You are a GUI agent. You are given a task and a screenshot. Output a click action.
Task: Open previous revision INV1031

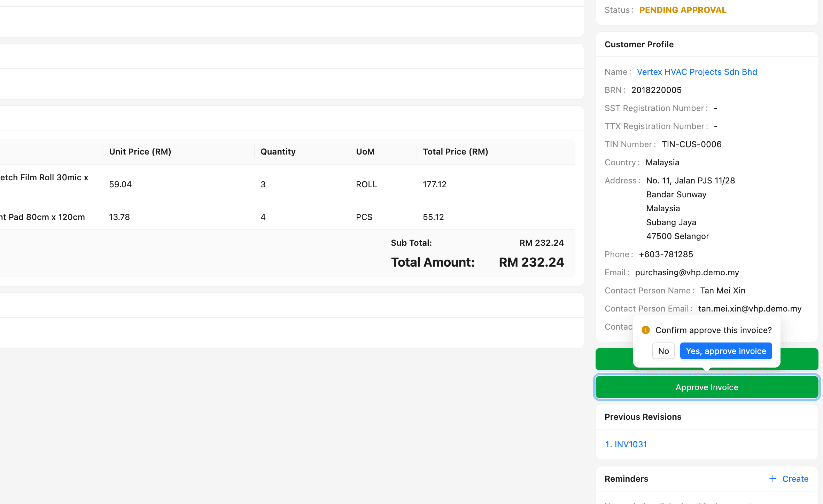click(626, 444)
